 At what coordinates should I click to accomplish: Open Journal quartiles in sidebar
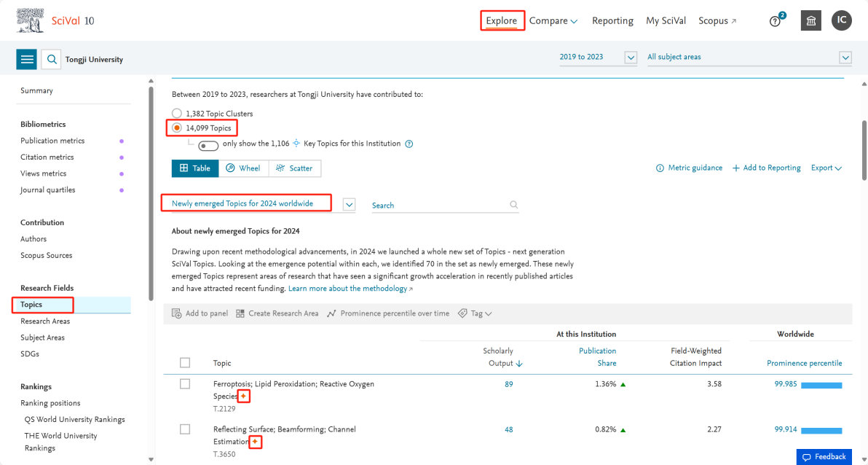[x=47, y=190]
